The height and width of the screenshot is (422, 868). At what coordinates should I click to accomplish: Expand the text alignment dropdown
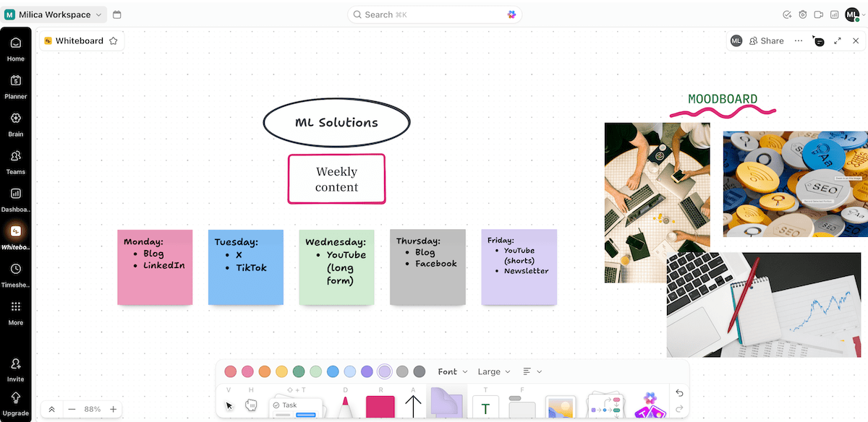[532, 371]
